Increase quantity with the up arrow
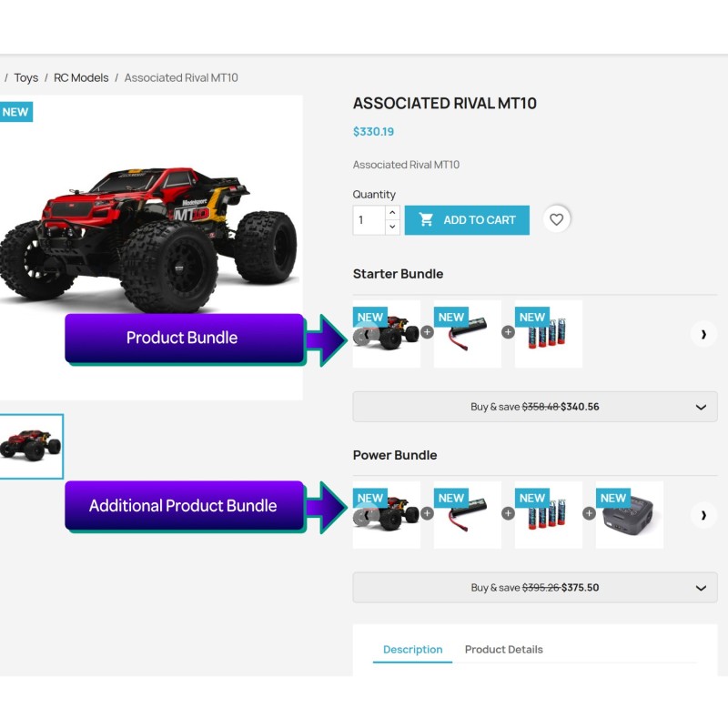Screen dimensions: 728x728 click(392, 213)
